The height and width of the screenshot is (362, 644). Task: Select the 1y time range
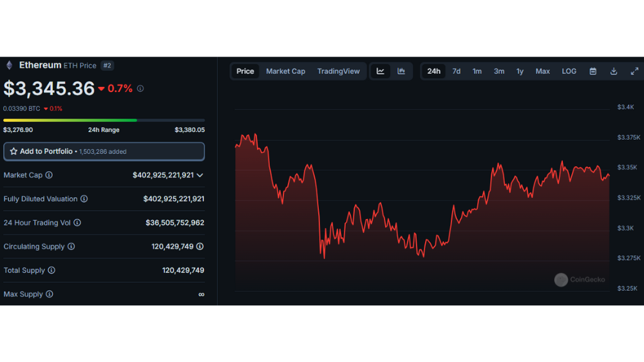[520, 71]
